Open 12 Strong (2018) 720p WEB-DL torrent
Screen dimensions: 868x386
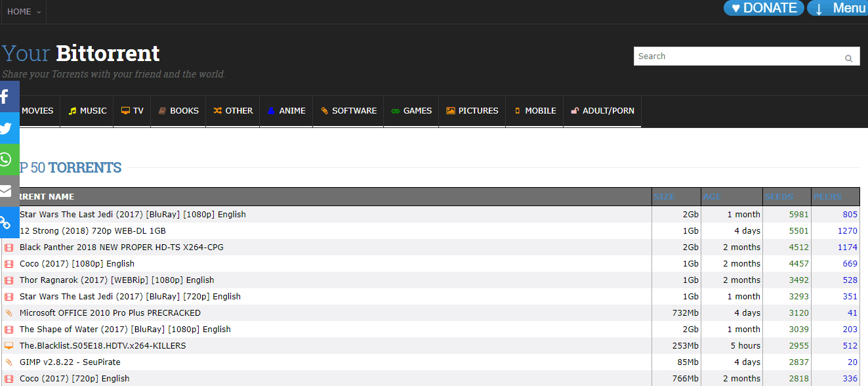(93, 231)
